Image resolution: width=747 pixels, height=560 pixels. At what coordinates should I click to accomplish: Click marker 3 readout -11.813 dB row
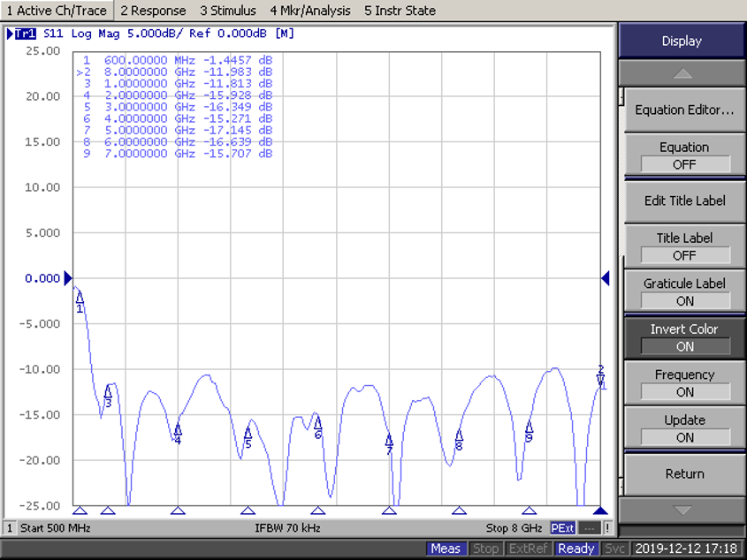(177, 84)
